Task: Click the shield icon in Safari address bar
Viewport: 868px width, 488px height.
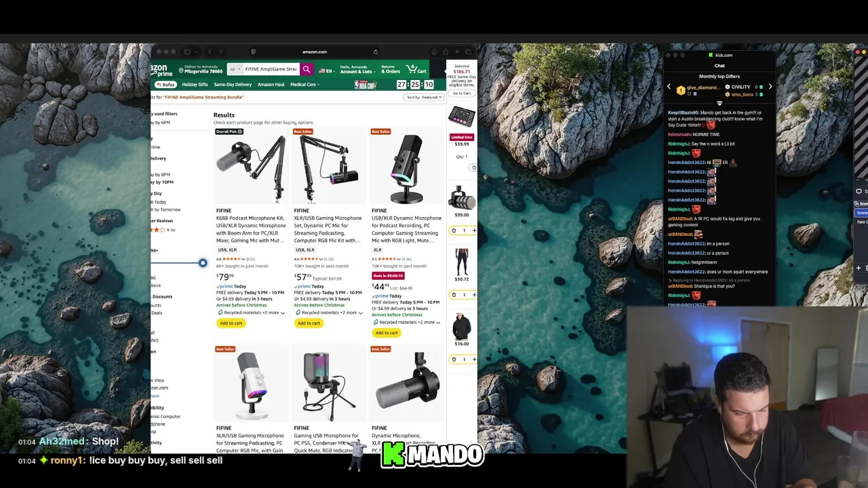Action: click(253, 52)
